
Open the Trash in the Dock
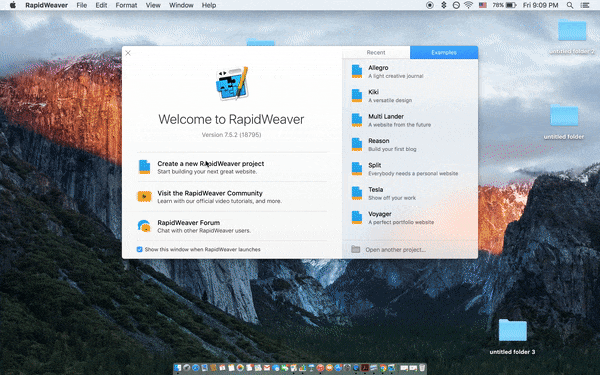point(422,368)
